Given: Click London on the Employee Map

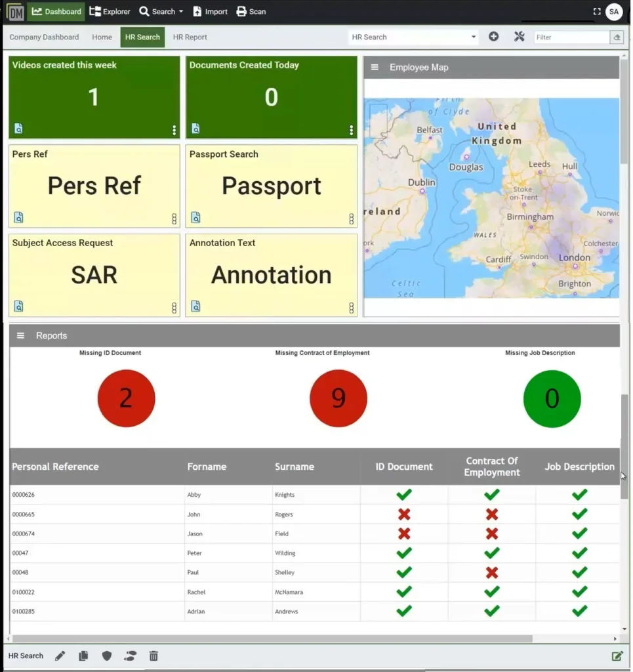Looking at the screenshot, I should coord(575,257).
